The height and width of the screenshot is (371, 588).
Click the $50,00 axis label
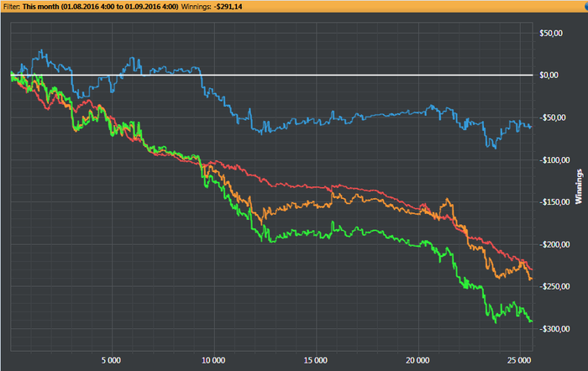tap(551, 34)
